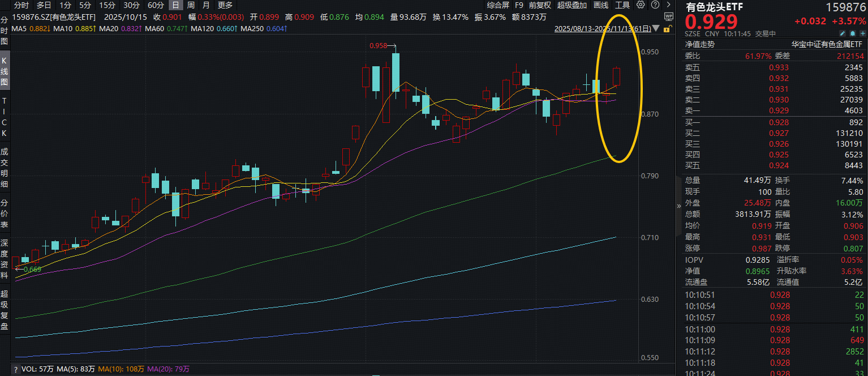Click the VOL indicator help question mark
Viewport: 868px width, 376px height.
tap(16, 369)
